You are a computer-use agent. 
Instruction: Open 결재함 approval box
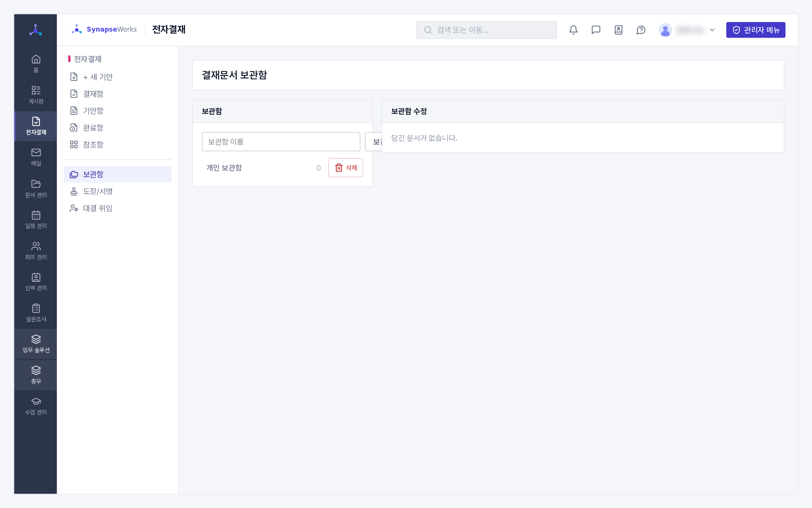point(117,94)
